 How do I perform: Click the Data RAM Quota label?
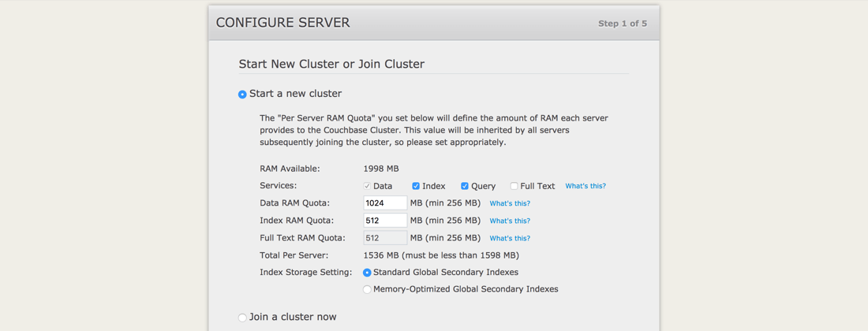(x=294, y=203)
